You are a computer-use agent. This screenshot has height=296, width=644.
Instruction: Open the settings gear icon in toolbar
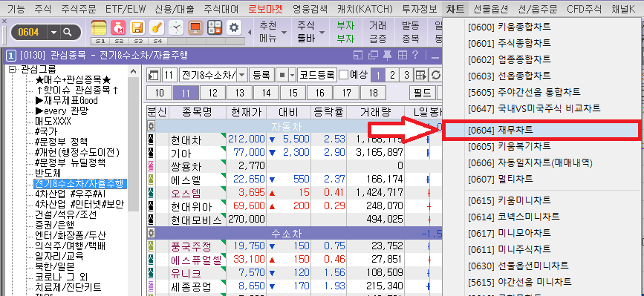tap(234, 28)
